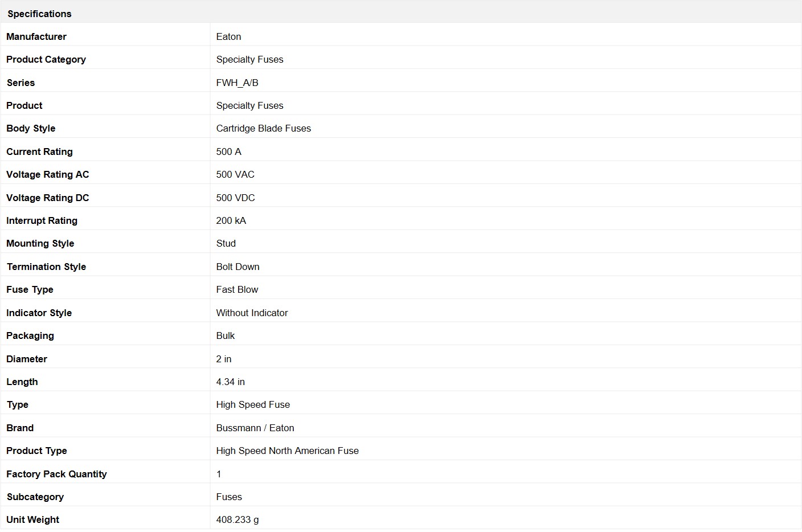Select the 200 kA interrupt rating value

click(231, 220)
